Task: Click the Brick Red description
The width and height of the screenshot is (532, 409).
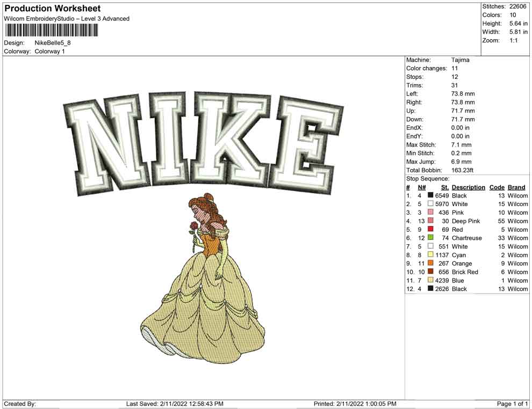Action: pyautogui.click(x=465, y=272)
